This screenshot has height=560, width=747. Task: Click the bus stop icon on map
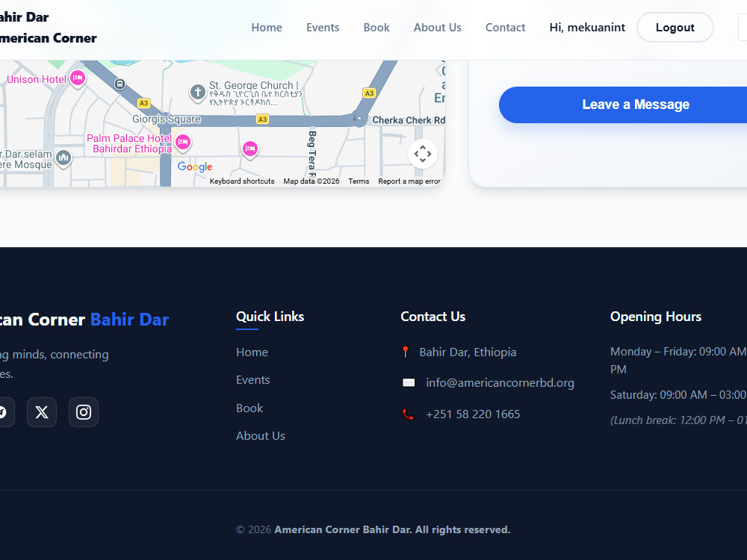tap(120, 84)
